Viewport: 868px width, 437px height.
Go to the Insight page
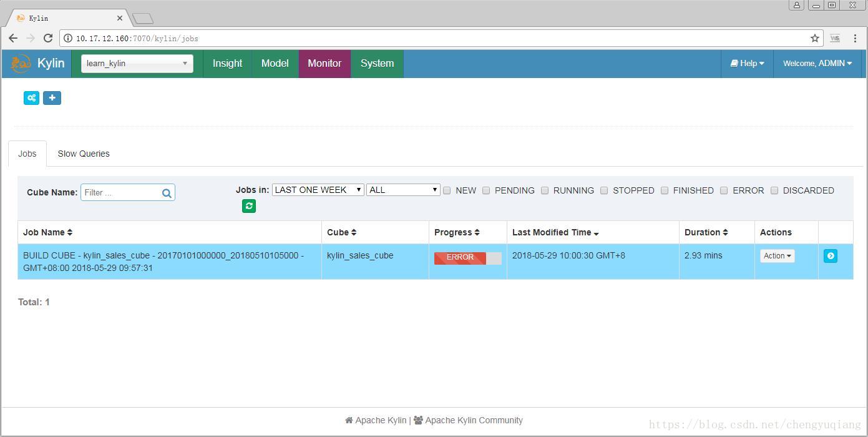tap(227, 63)
